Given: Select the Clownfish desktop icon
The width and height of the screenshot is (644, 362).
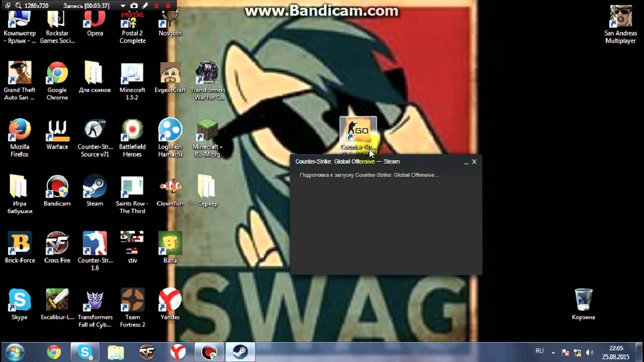Looking at the screenshot, I should click(x=170, y=191).
